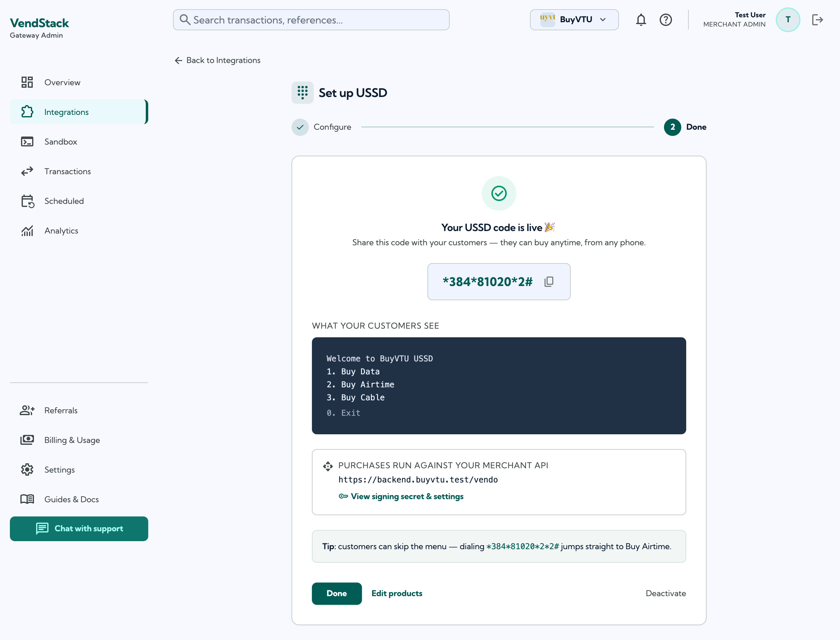This screenshot has width=840, height=640.
Task: Click the user avatar T
Action: coord(787,20)
